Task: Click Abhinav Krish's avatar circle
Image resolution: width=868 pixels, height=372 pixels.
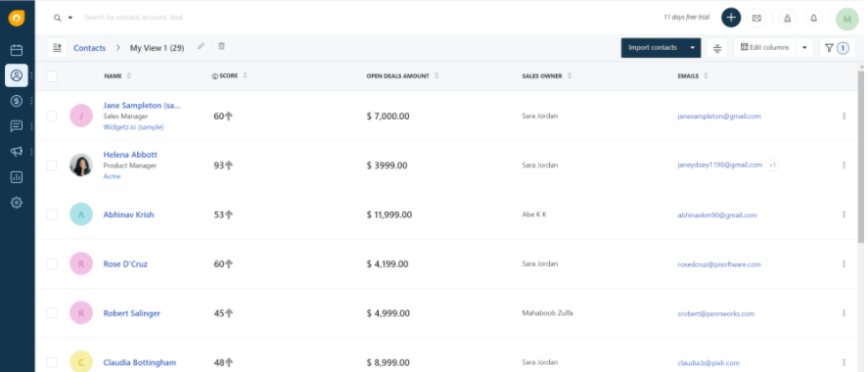Action: [81, 214]
